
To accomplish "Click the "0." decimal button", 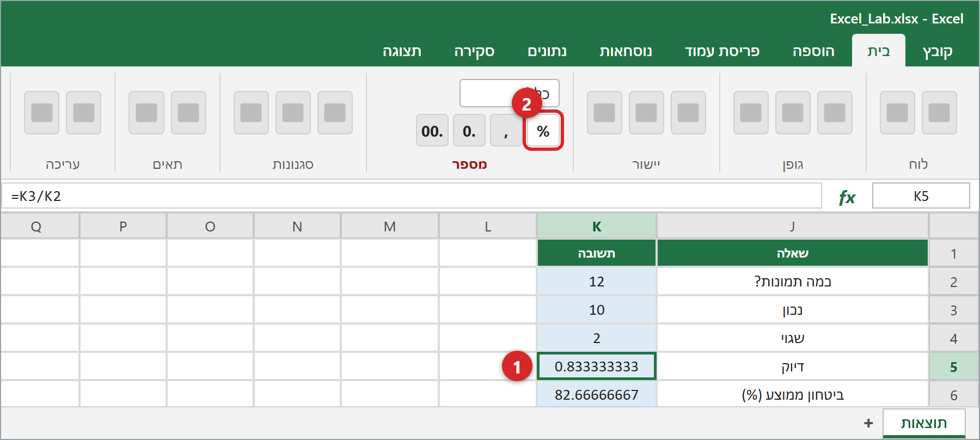I will coord(469,131).
